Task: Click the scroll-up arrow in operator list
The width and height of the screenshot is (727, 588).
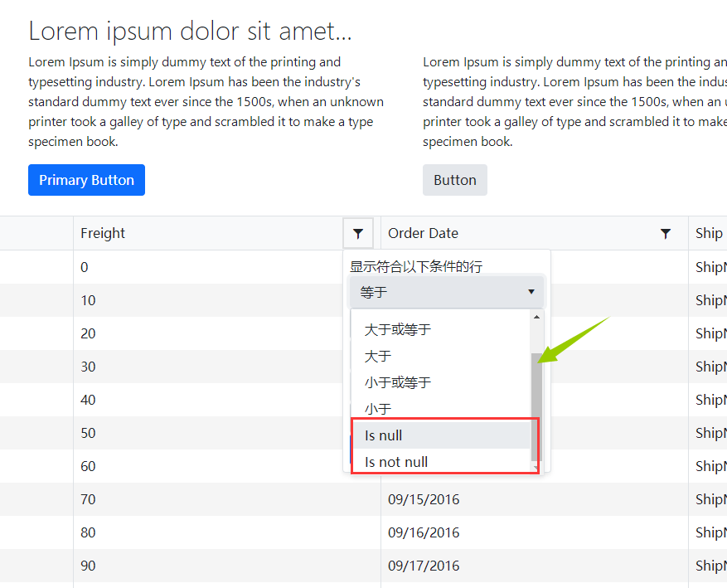Action: [x=536, y=317]
